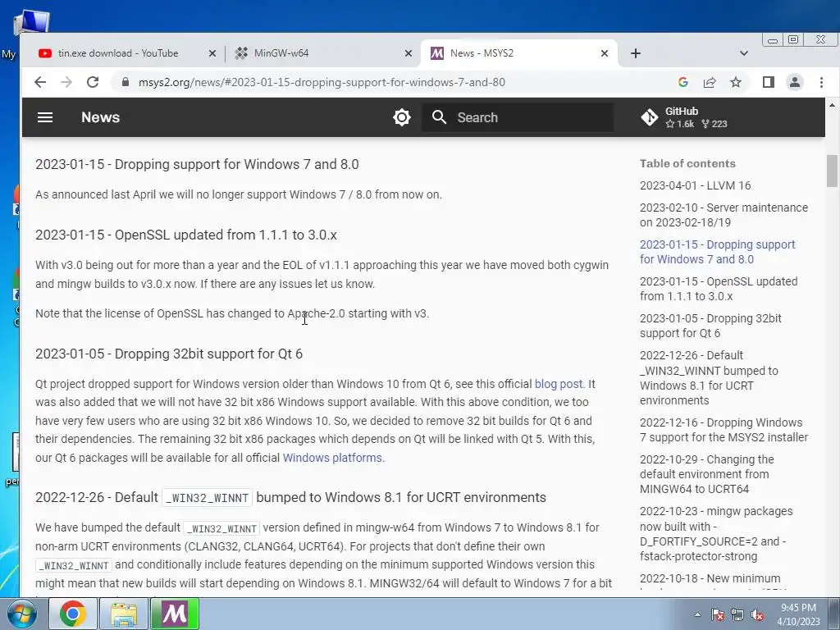This screenshot has height=630, width=840.
Task: Open the hamburger navigation menu
Action: coord(45,117)
